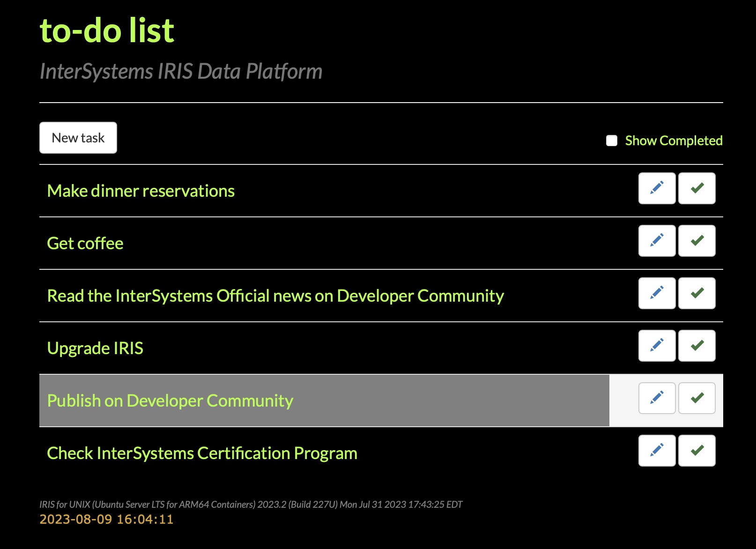The image size is (756, 549).
Task: Click InterSystems IRIS Data Platform subtitle
Action: [181, 71]
